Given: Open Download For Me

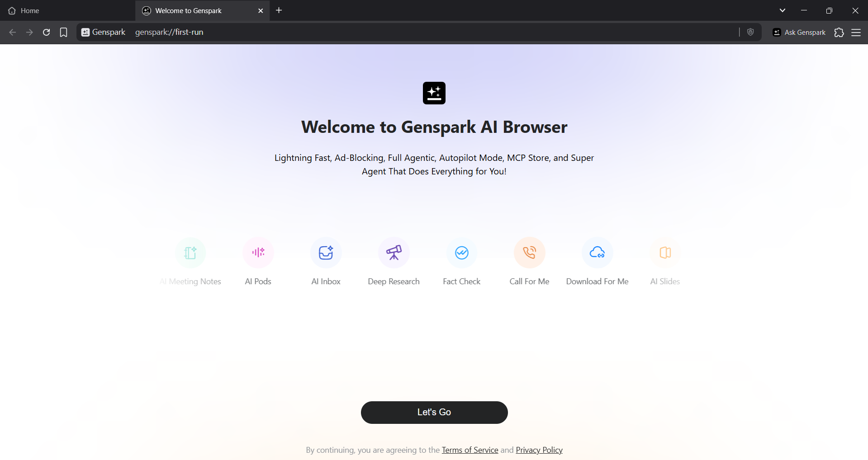Looking at the screenshot, I should tap(597, 253).
